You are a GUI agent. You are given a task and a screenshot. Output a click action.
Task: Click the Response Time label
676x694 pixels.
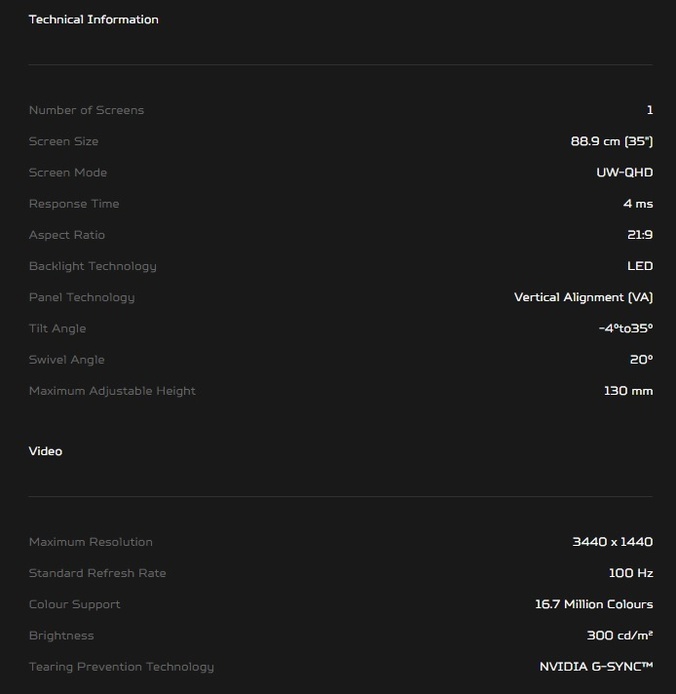[74, 203]
